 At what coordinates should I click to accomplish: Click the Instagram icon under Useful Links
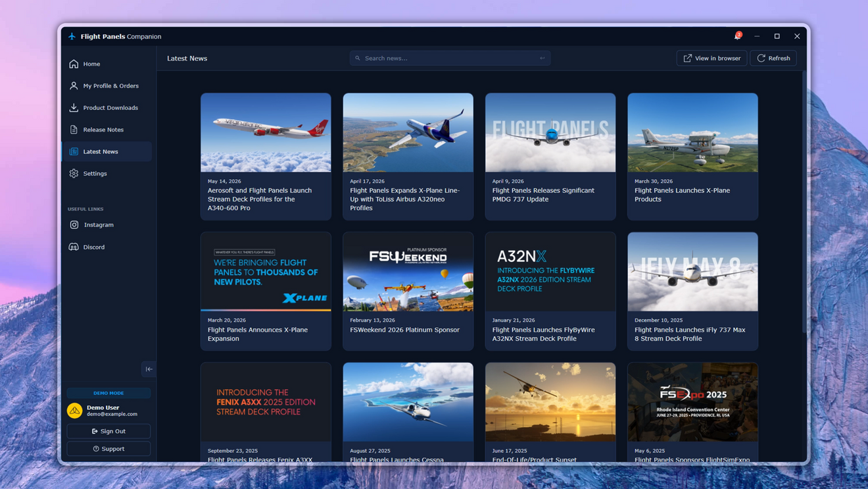(74, 224)
